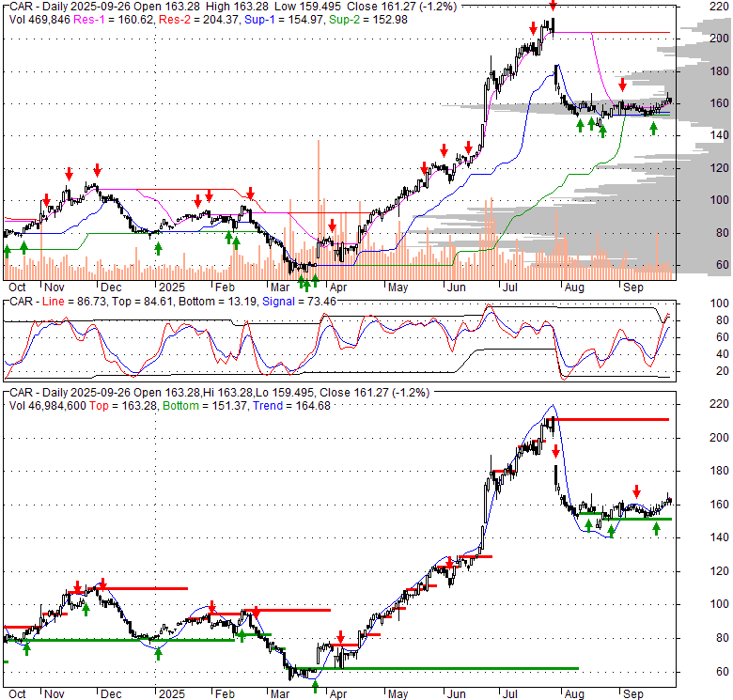Click the '20' label on the oscillator scale
This screenshot has height=700, width=733.
pyautogui.click(x=723, y=371)
